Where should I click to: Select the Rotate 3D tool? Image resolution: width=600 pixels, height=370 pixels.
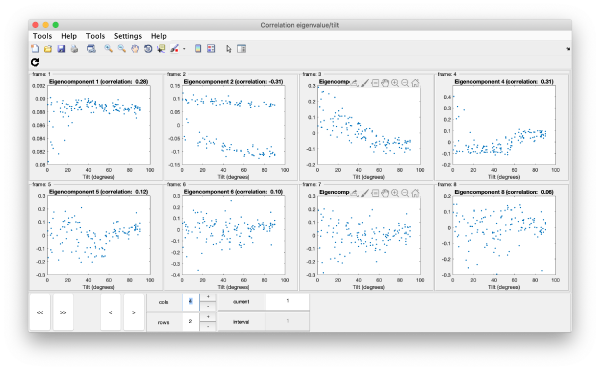coord(148,49)
